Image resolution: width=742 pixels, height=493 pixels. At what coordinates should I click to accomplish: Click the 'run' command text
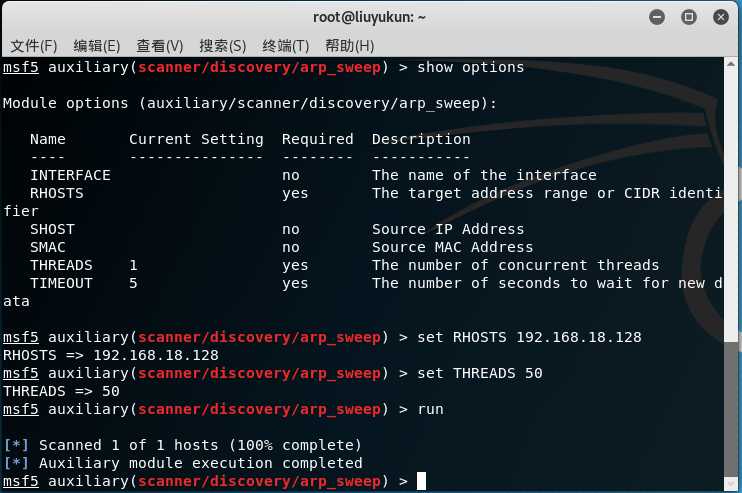click(430, 409)
